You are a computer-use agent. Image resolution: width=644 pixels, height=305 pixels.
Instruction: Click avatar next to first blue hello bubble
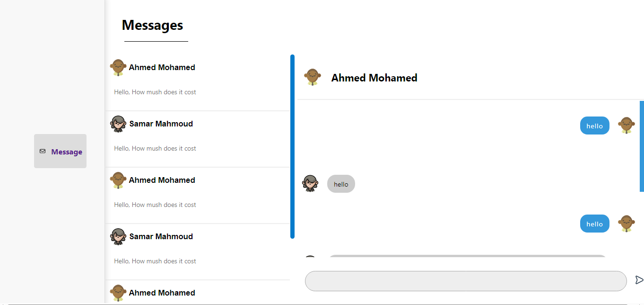[x=627, y=126]
